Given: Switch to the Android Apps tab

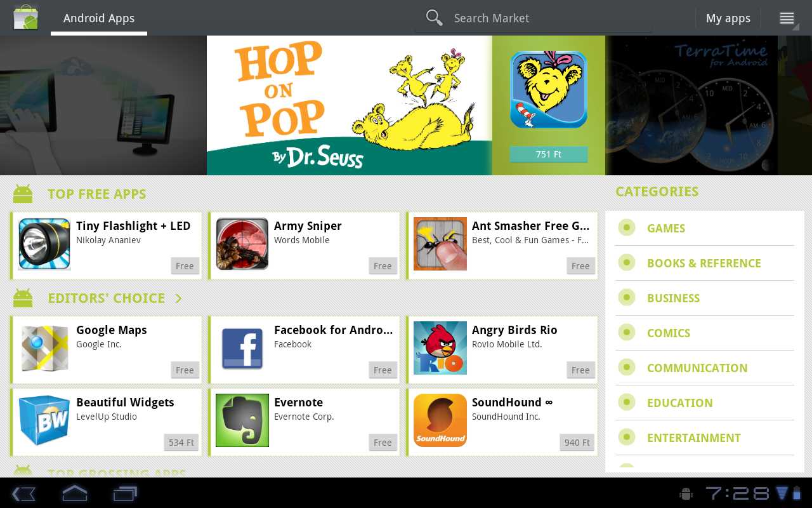Looking at the screenshot, I should [99, 18].
